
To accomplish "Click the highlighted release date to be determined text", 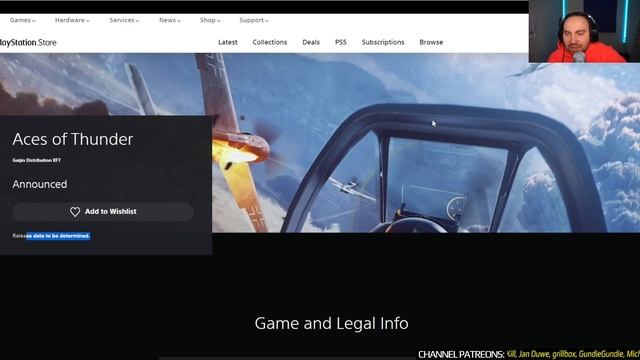I will click(x=51, y=236).
